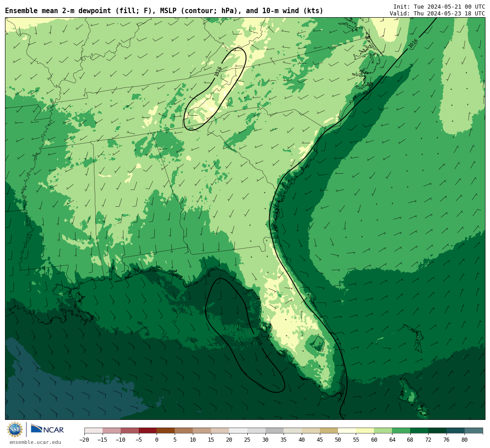Pick the colorbar swatch between 10 and 15

202,431
